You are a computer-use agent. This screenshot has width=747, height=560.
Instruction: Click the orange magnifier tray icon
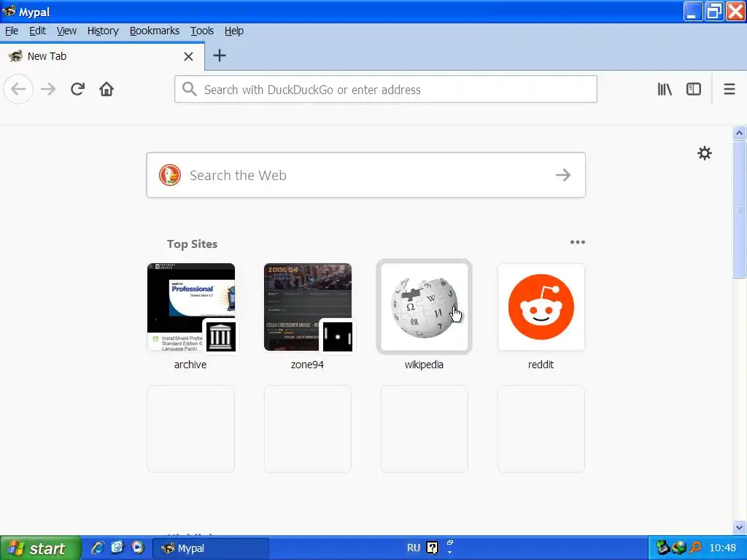pyautogui.click(x=695, y=548)
